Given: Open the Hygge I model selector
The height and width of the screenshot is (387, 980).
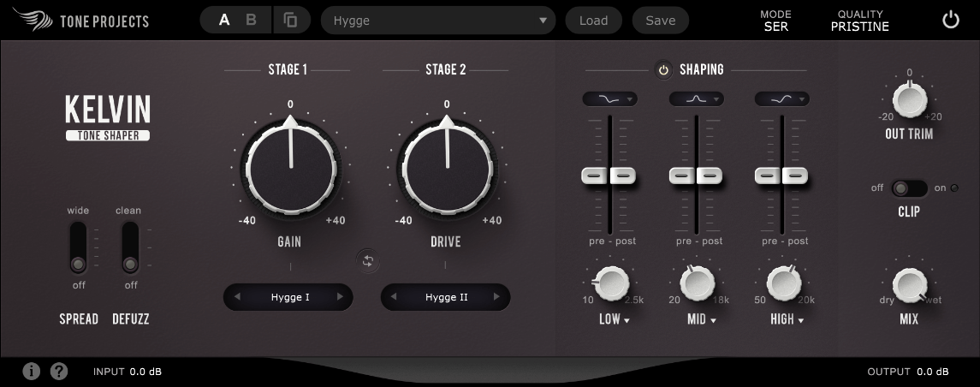Looking at the screenshot, I should click(x=288, y=297).
